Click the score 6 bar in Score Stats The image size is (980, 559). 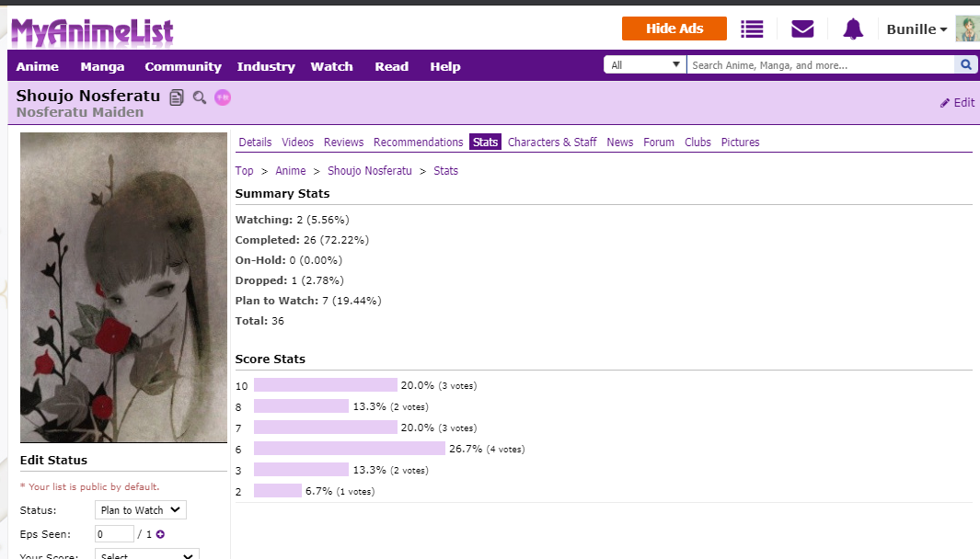coord(350,449)
